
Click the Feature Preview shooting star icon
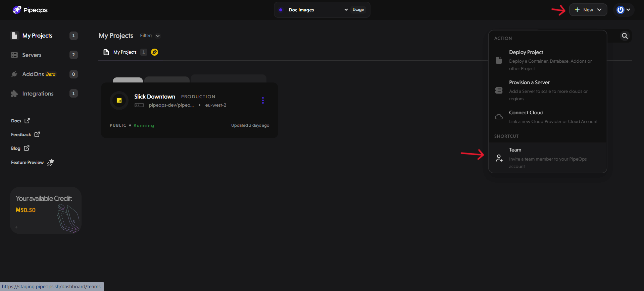point(50,162)
